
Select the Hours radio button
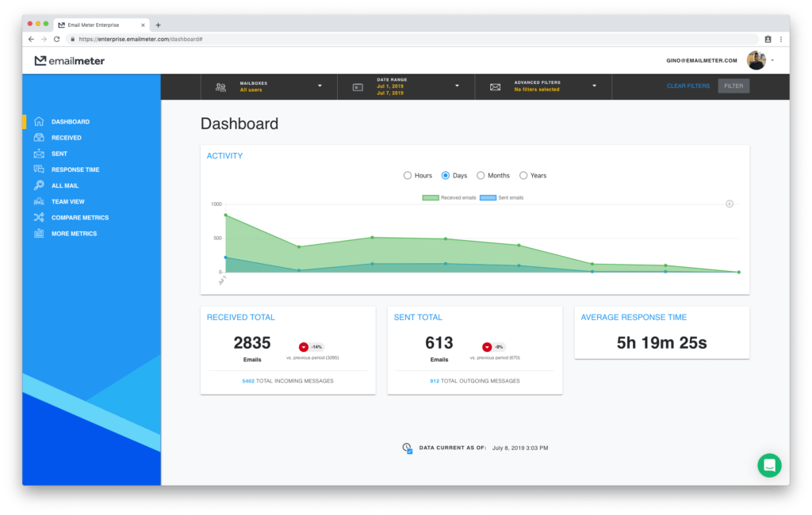click(407, 175)
